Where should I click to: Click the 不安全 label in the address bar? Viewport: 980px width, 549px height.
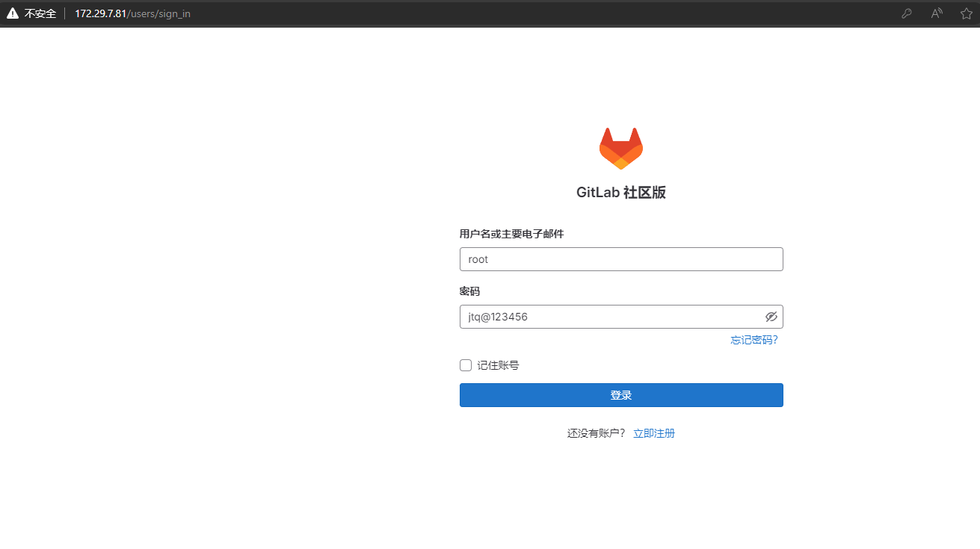[40, 13]
